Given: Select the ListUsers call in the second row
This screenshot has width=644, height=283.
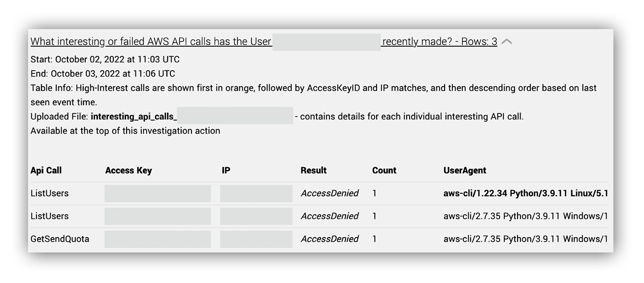Looking at the screenshot, I should [49, 216].
